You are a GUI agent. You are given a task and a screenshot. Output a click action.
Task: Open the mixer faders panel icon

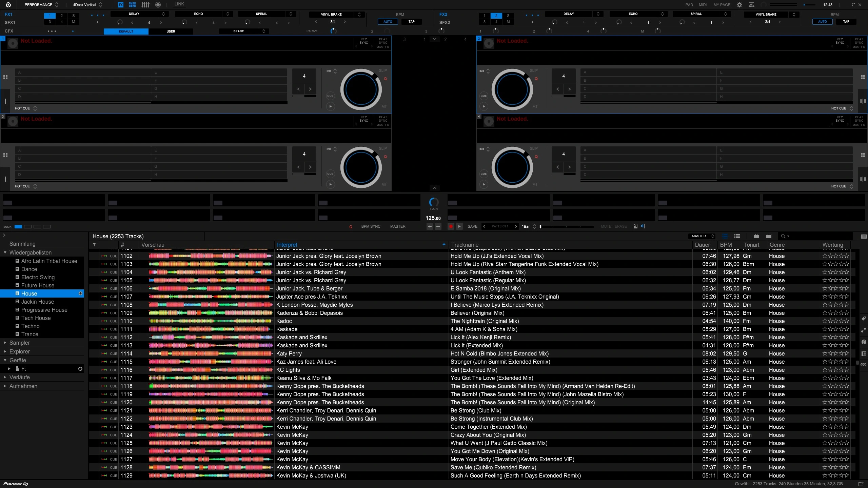coord(145,5)
